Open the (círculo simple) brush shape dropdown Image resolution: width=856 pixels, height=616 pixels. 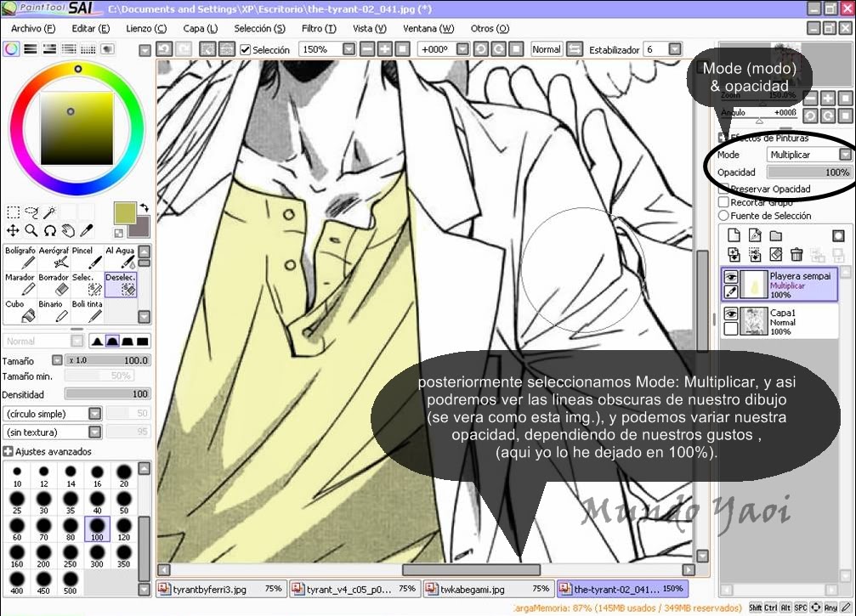(95, 414)
